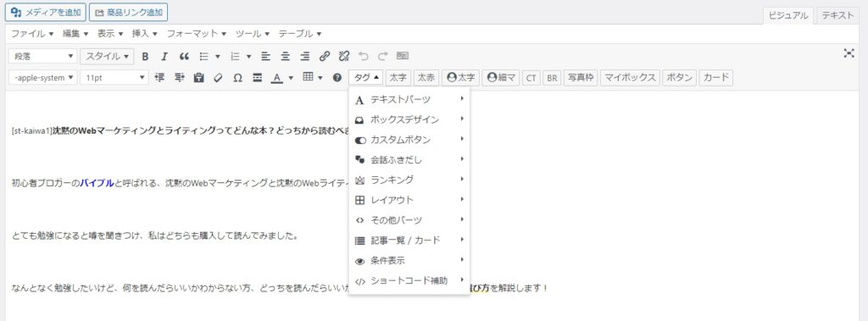Switch to the ビジュアル tab
Screen dimensions: 868x321
click(x=788, y=15)
